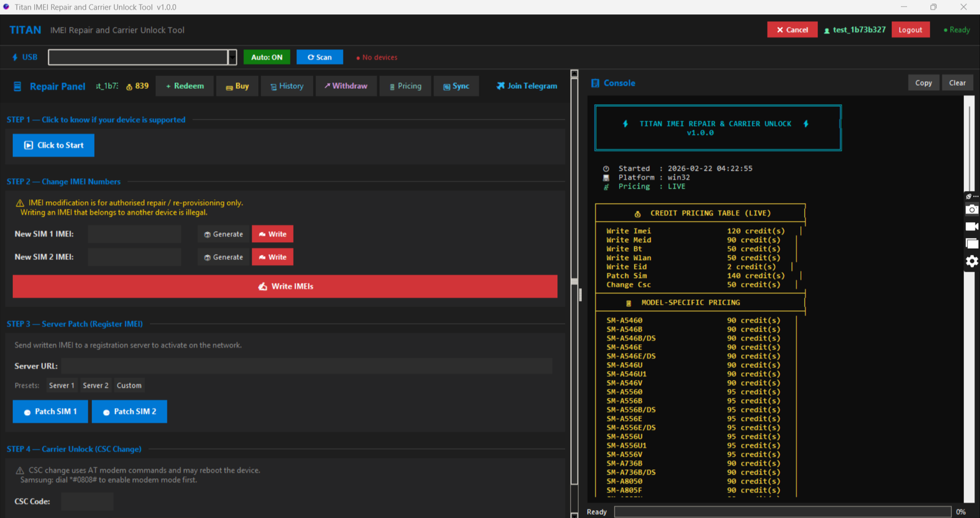
Task: Open the settings gear on right edge
Action: 971,261
